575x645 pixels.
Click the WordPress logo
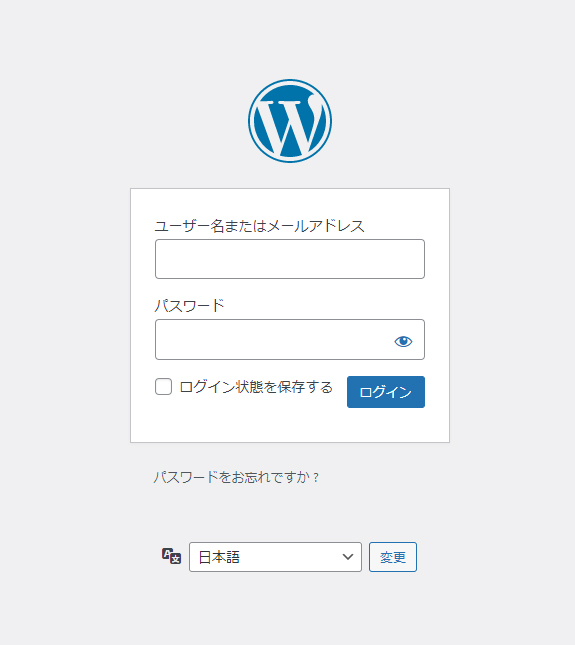pyautogui.click(x=290, y=121)
